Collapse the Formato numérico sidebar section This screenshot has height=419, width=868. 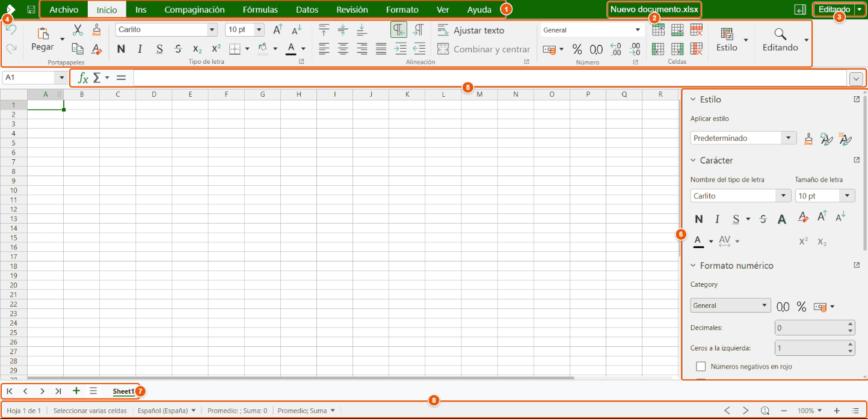693,266
